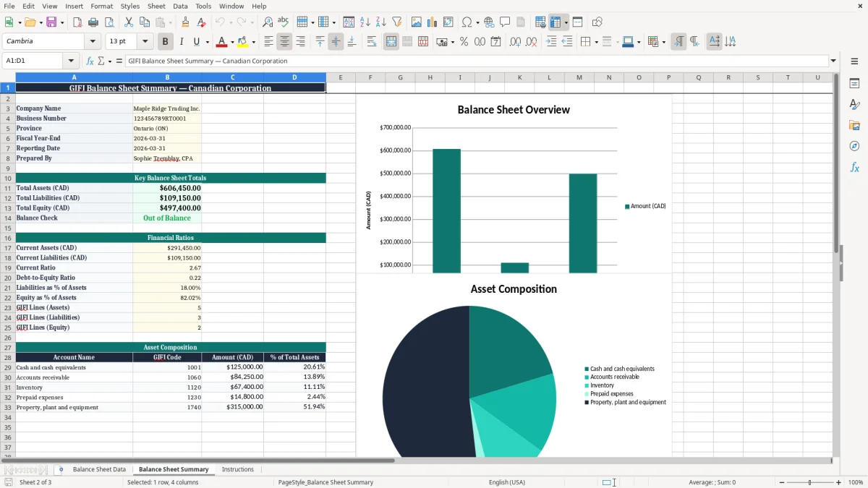Click the Sort Ascending icon
Screen dimensions: 868x488
click(x=365, y=22)
